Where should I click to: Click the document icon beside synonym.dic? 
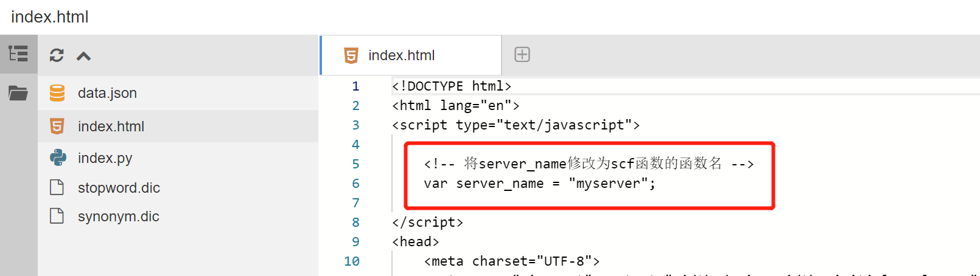[57, 216]
